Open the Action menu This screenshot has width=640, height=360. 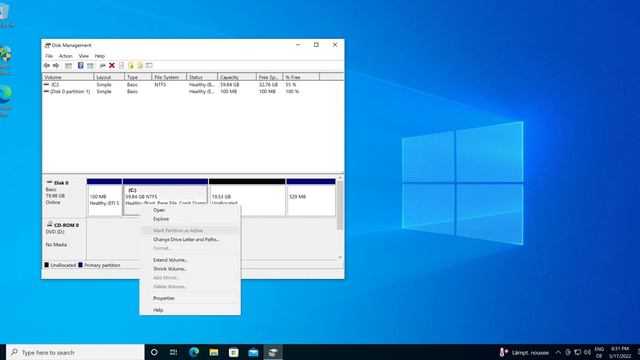(x=65, y=56)
